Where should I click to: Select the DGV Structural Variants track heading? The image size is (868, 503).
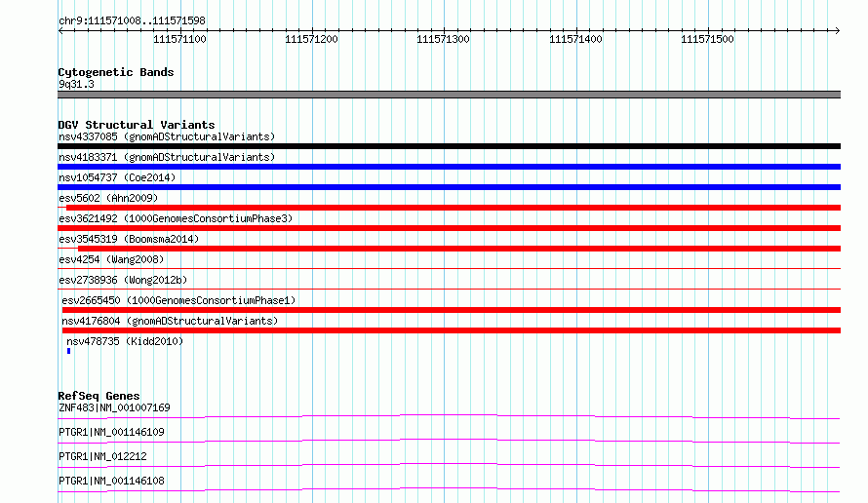(x=137, y=125)
